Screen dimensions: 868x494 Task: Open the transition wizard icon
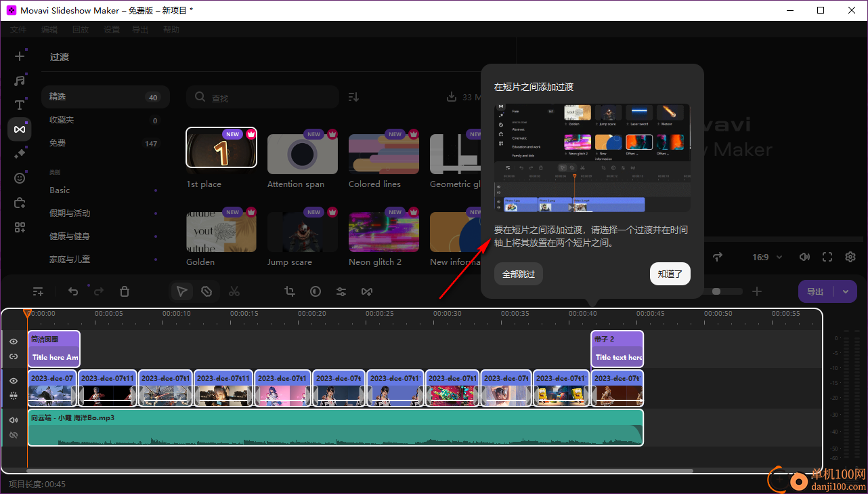[x=367, y=291]
